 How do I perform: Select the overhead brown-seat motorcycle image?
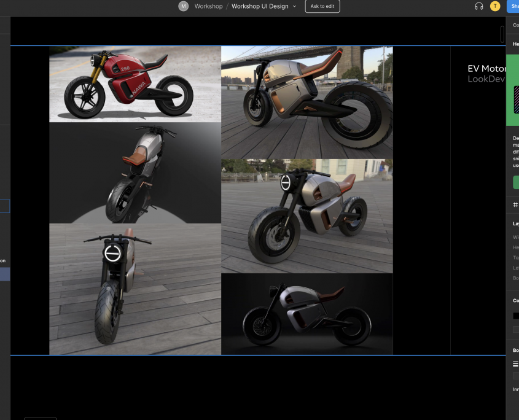(135, 173)
